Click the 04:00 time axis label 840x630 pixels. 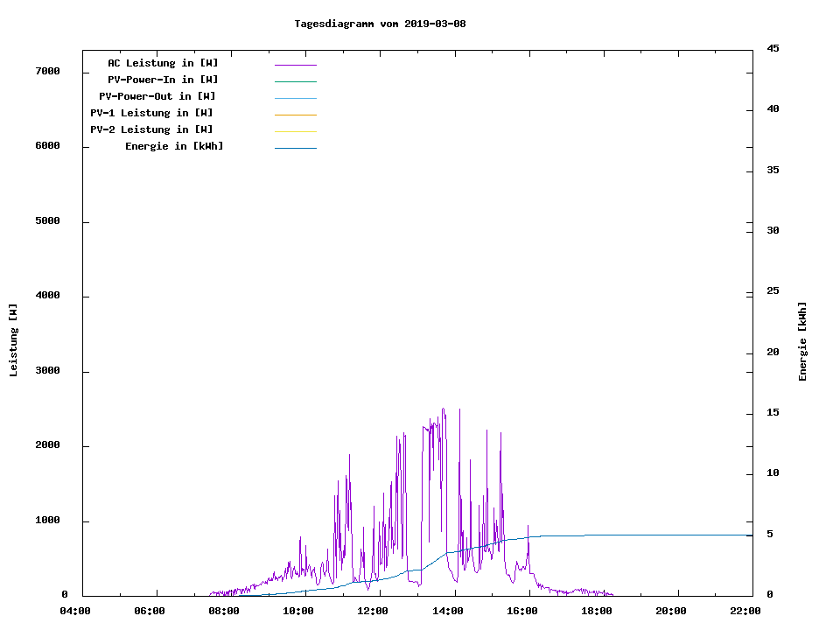coord(75,611)
